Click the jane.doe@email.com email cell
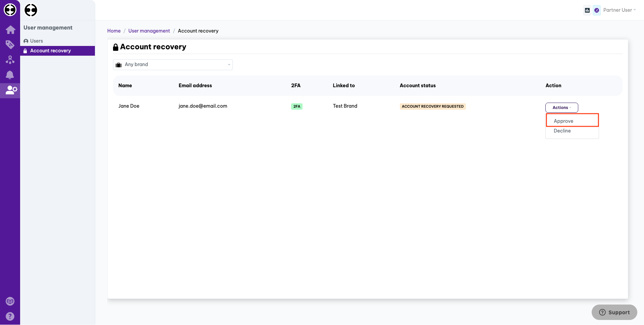 203,106
